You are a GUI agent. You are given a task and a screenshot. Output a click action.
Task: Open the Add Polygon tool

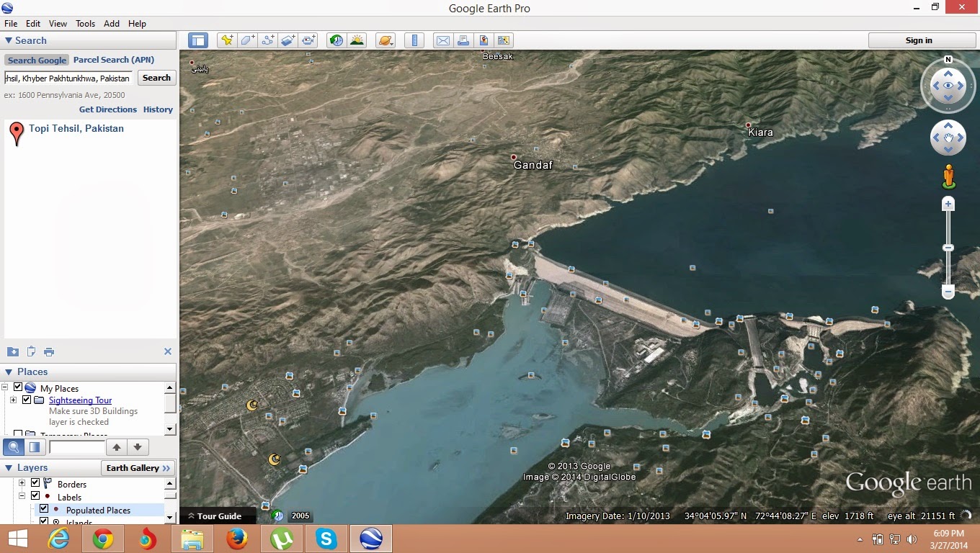tap(246, 40)
